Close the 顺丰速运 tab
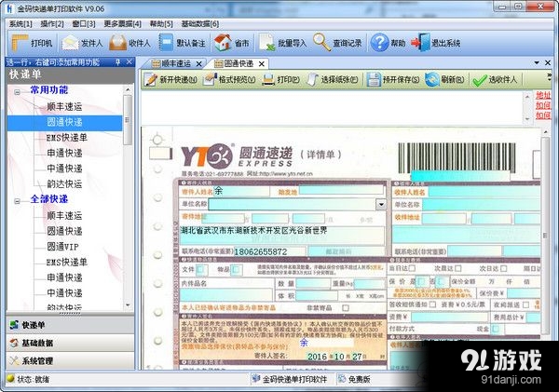Screen dimensions: 559x392 pyautogui.click(x=199, y=64)
